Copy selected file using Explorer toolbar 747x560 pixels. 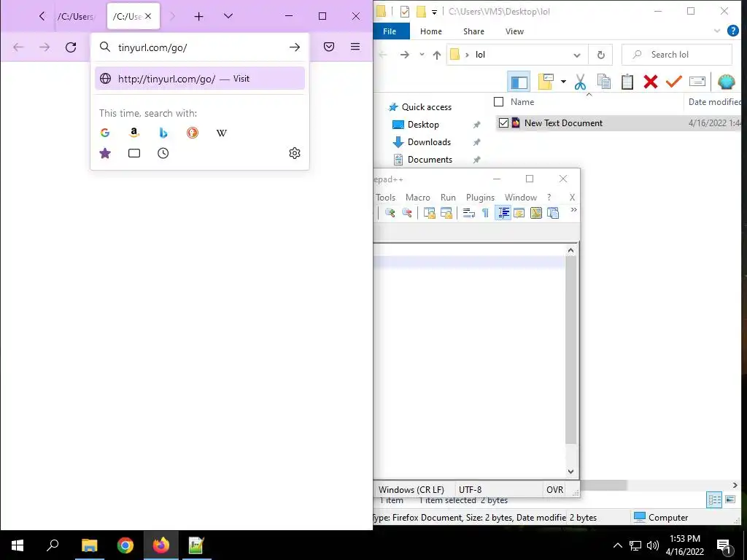(603, 82)
